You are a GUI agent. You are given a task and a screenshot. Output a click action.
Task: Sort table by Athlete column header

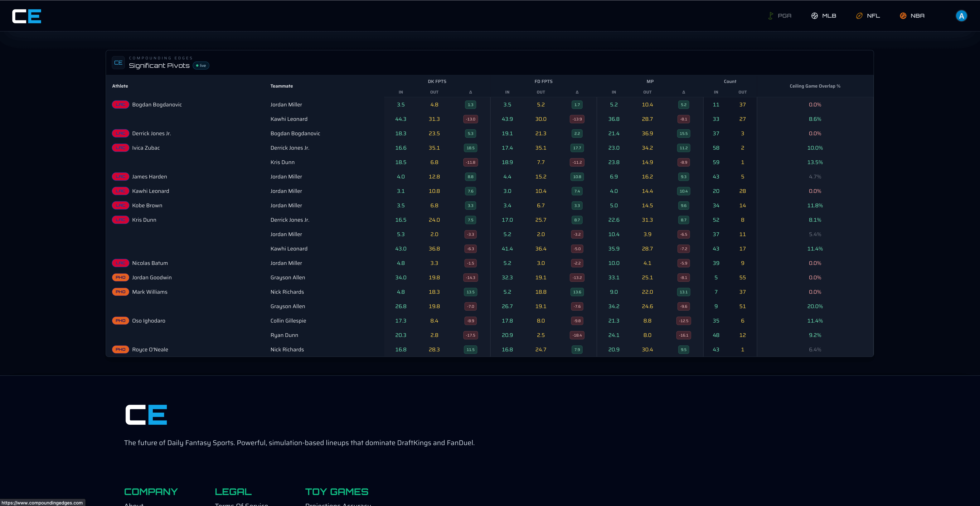120,86
